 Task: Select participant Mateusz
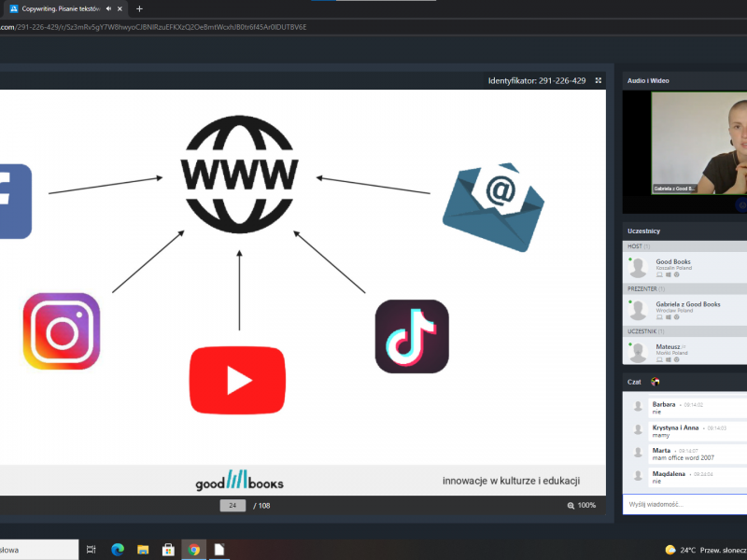click(684, 351)
